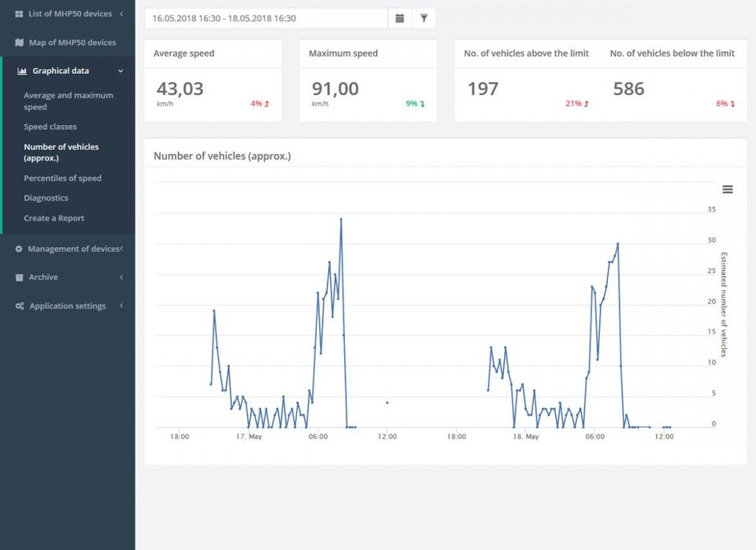The width and height of the screenshot is (756, 550).
Task: Open the calendar date picker icon
Action: point(400,18)
